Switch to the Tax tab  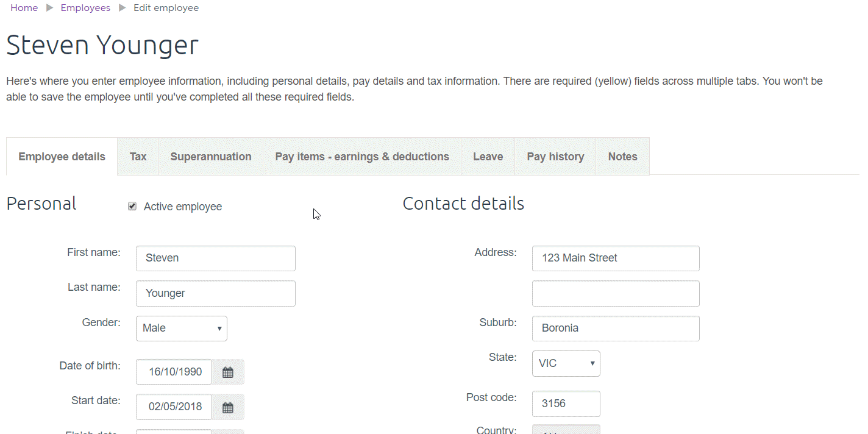point(138,157)
